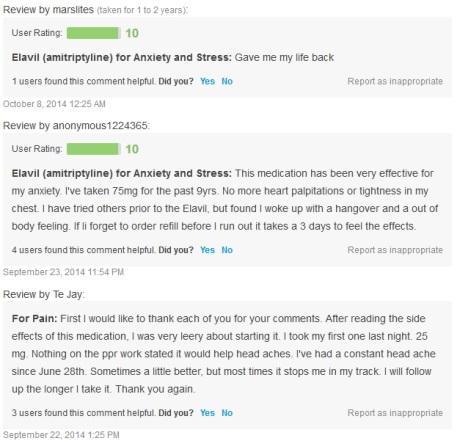Click Yes on anonymous1224365 review helpfulness
The width and height of the screenshot is (457, 441).
point(207,250)
